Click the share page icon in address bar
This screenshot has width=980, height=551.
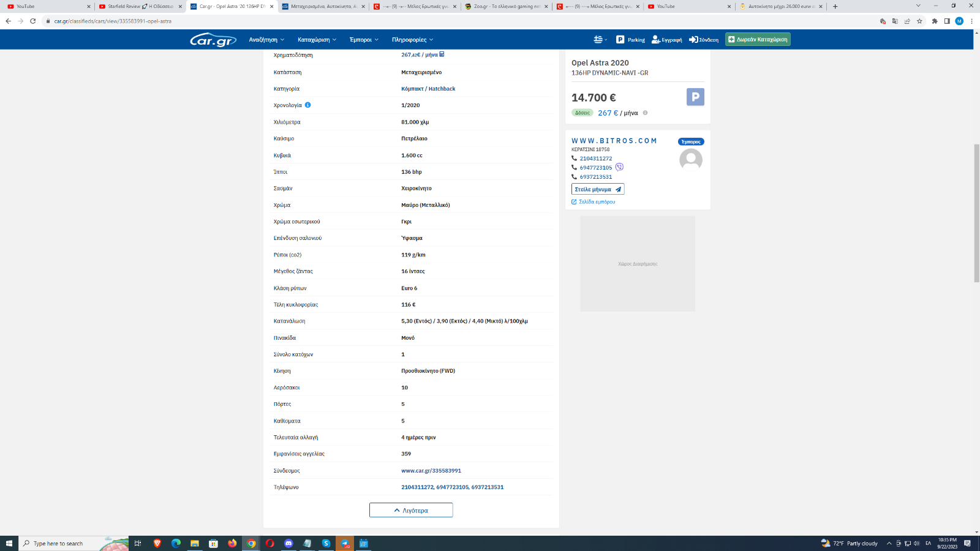tap(907, 21)
